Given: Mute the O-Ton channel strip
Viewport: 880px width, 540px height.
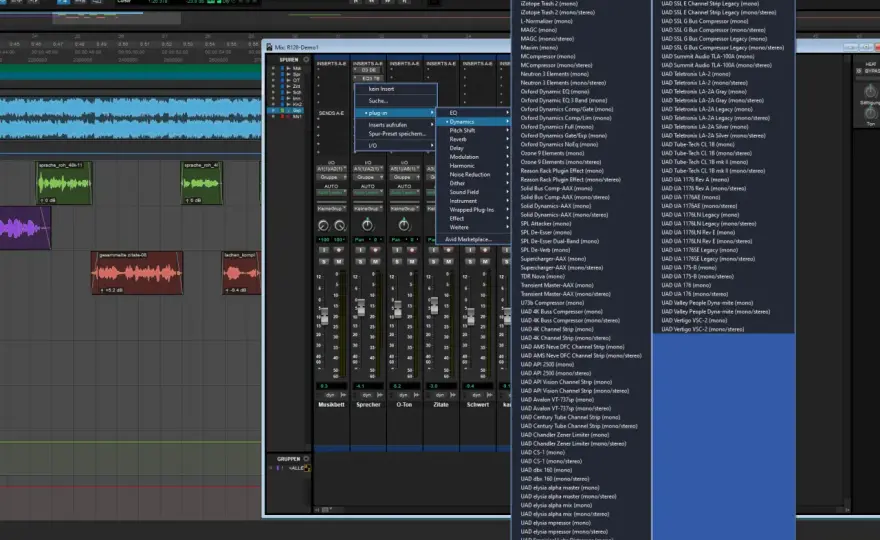Looking at the screenshot, I should 411,262.
